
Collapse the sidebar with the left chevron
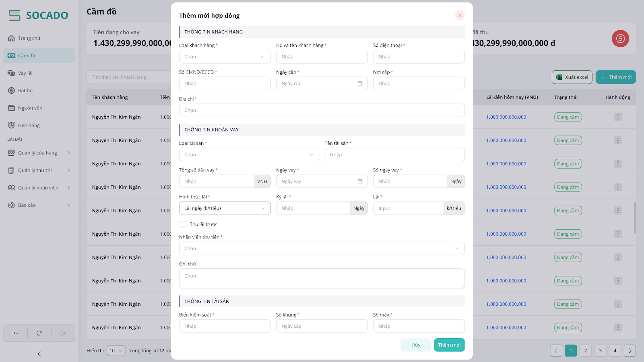[39, 354]
